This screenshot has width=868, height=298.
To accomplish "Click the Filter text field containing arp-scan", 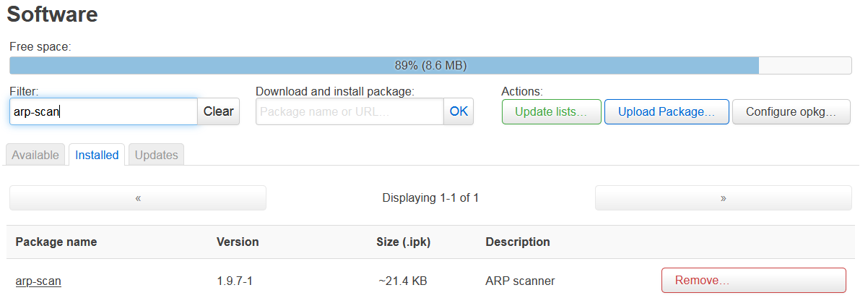I will tap(103, 111).
